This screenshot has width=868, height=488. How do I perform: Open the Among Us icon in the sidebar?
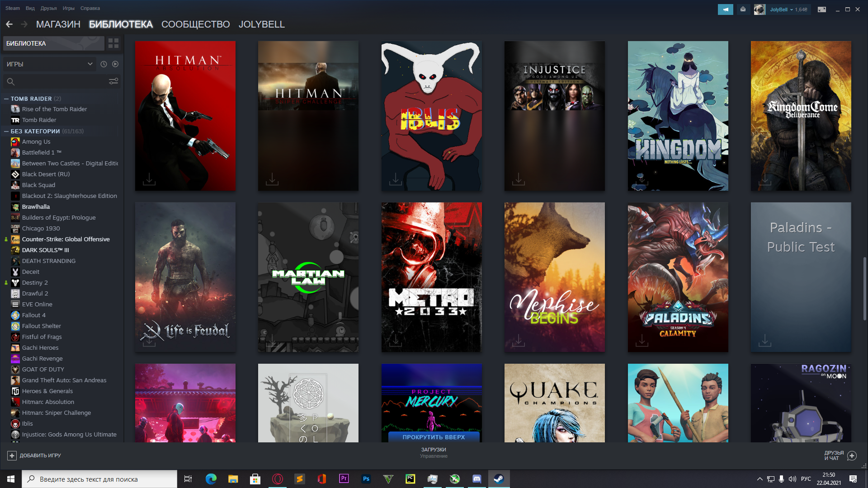[x=15, y=142]
